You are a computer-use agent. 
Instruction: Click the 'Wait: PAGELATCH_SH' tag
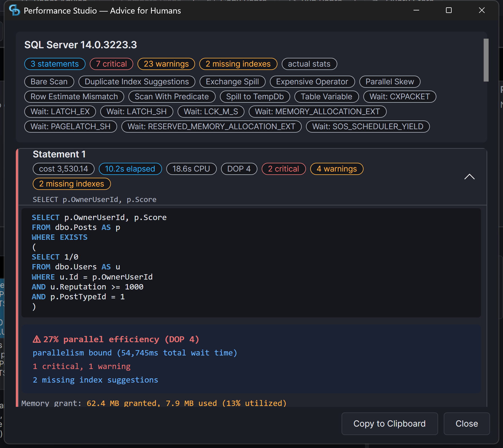[71, 126]
